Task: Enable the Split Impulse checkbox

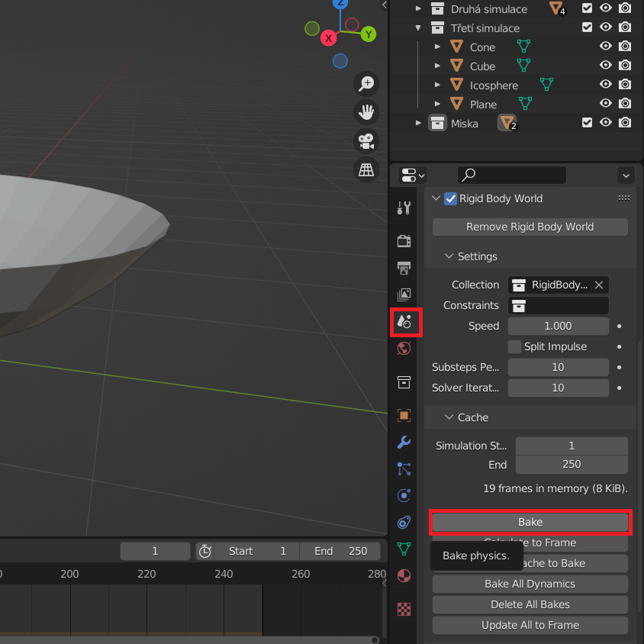Action: click(x=515, y=346)
